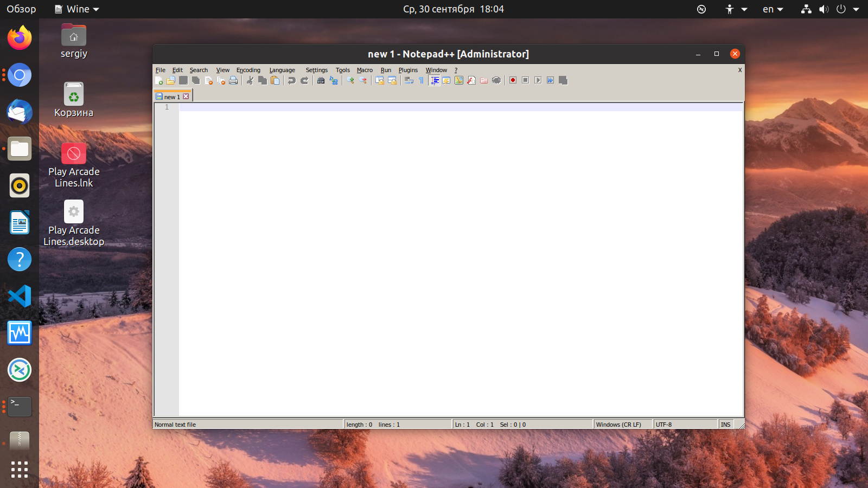Image resolution: width=868 pixels, height=488 pixels.
Task: Toggle INS insert mode in status bar
Action: pyautogui.click(x=725, y=425)
